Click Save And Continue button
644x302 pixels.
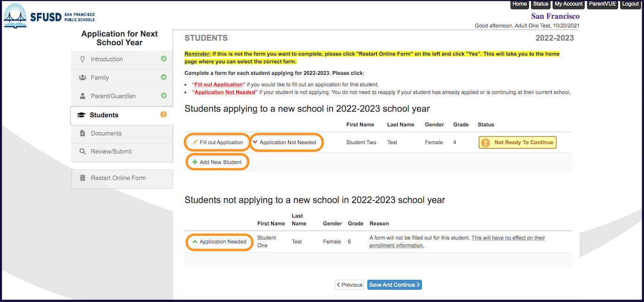tap(394, 285)
